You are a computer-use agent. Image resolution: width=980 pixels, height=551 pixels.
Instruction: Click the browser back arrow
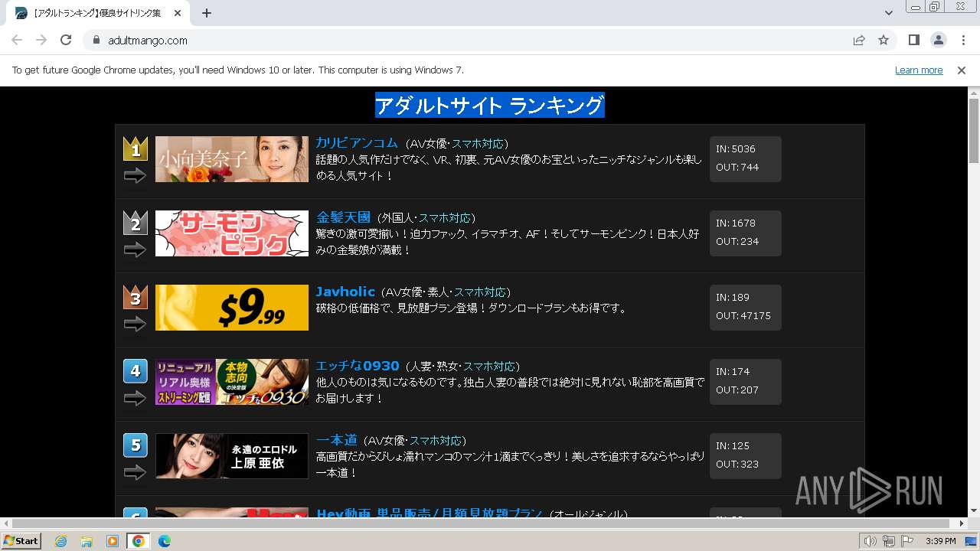(x=17, y=40)
